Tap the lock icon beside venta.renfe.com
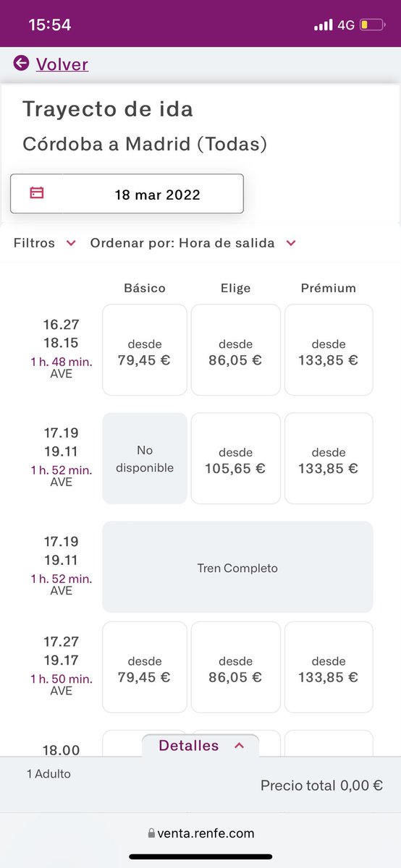 [151, 833]
